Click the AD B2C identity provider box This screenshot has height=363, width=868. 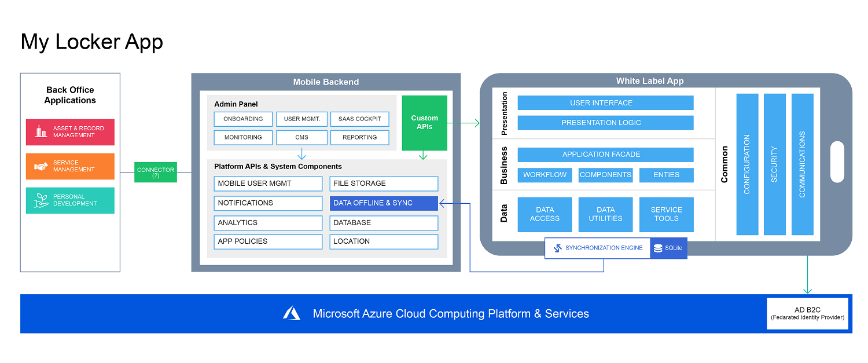click(807, 313)
